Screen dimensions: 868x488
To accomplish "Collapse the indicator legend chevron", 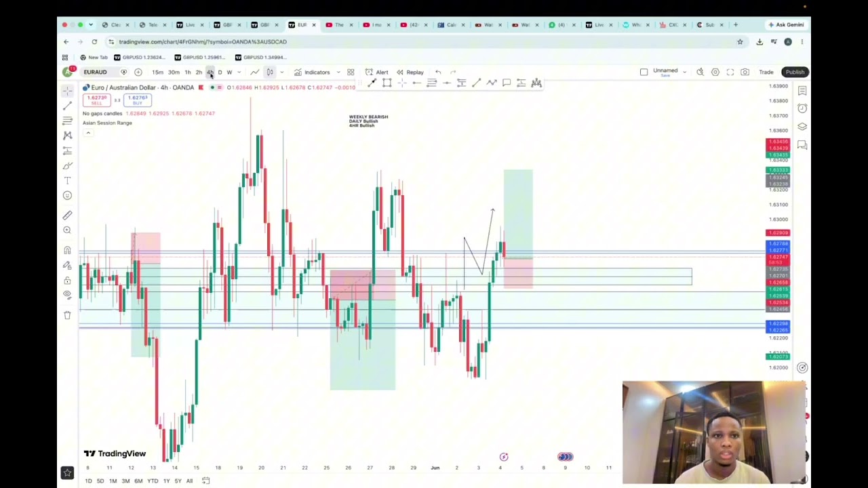I will [x=87, y=133].
